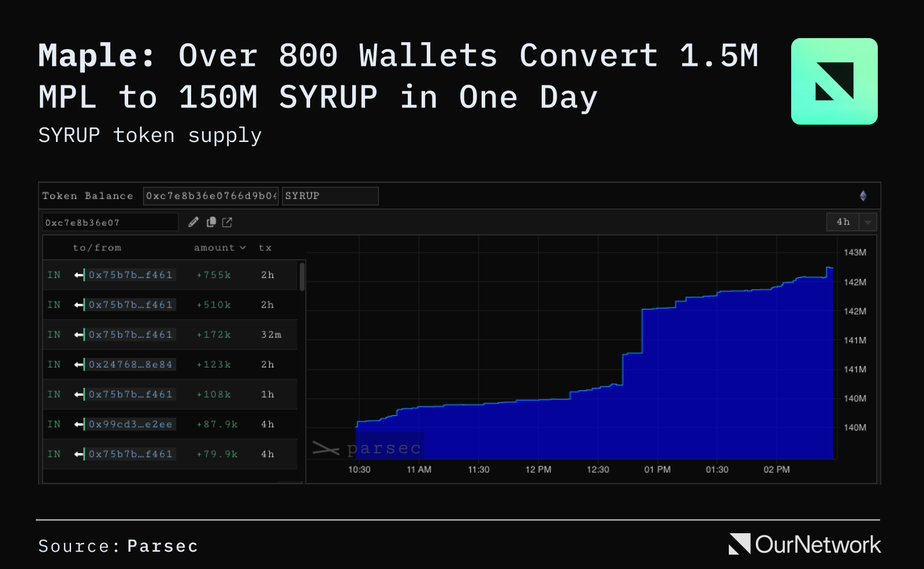Click the +79.9k amount value
Screen dimensions: 924x569
[217, 455]
